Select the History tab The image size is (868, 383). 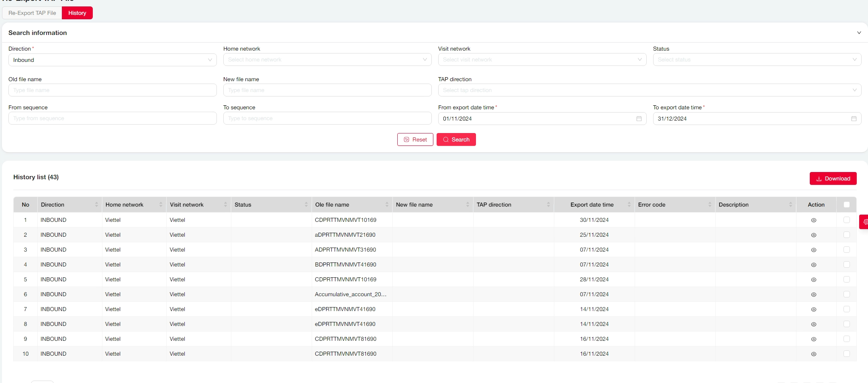[x=77, y=13]
